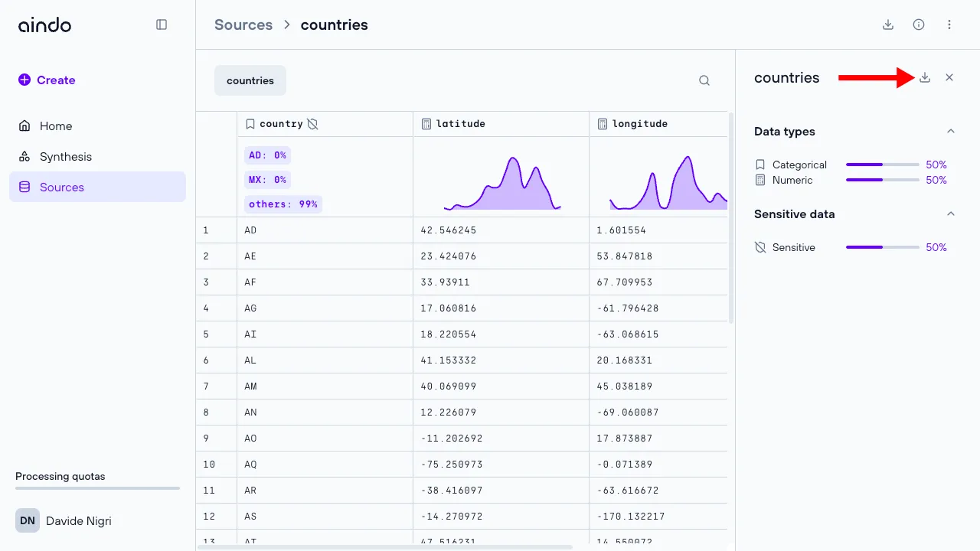The image size is (980, 551).
Task: Click the 'MX: 0%' category chip
Action: point(267,180)
